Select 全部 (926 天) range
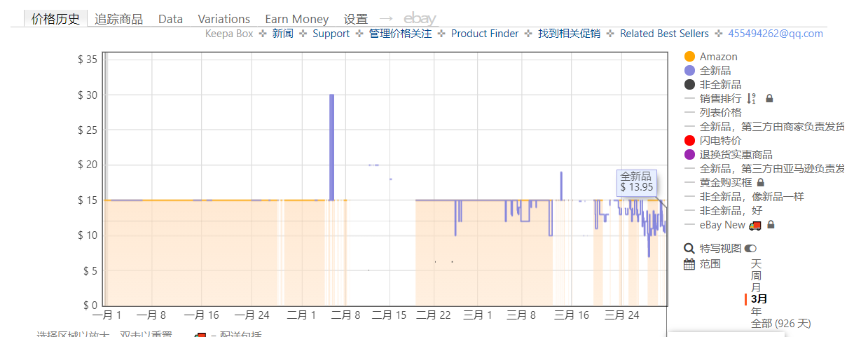The height and width of the screenshot is (337, 868). coord(780,324)
